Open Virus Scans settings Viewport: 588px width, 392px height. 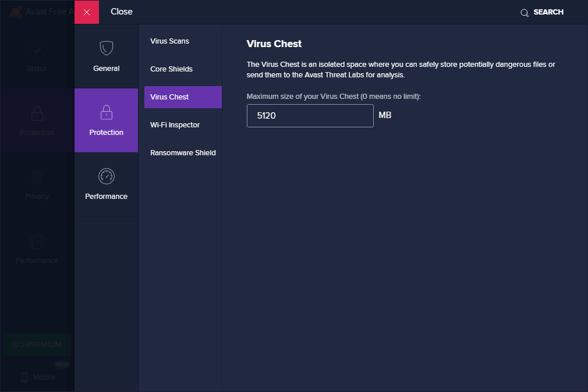coord(183,41)
